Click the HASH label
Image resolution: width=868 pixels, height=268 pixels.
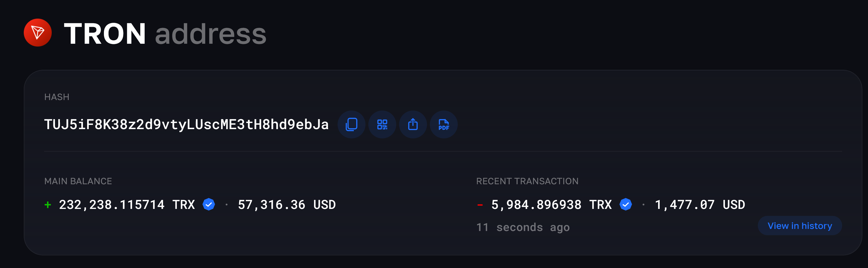[57, 97]
